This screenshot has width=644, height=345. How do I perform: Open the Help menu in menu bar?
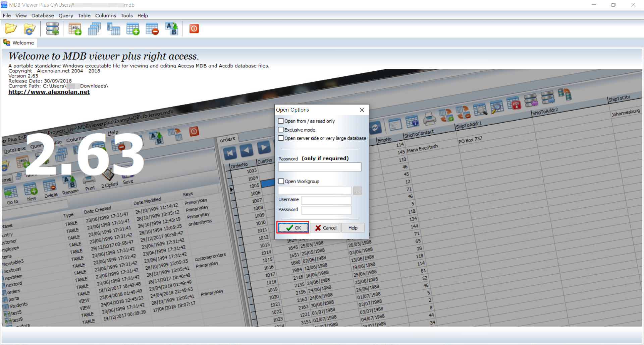(x=143, y=15)
